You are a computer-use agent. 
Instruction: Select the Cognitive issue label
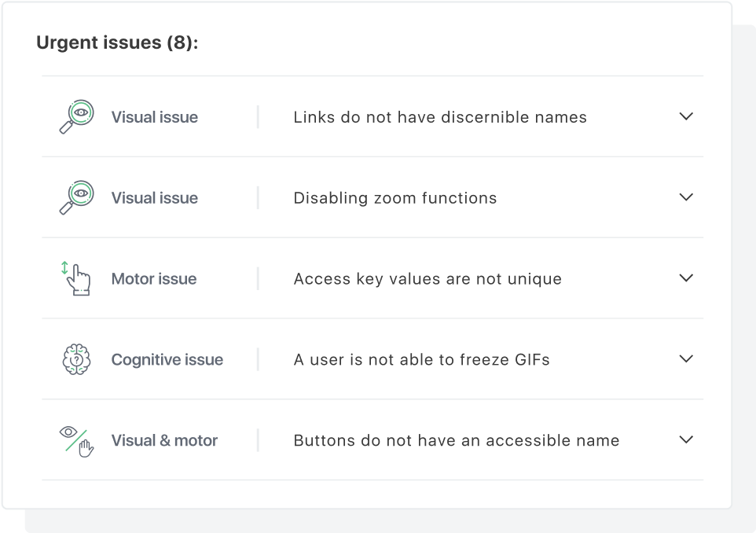click(167, 360)
